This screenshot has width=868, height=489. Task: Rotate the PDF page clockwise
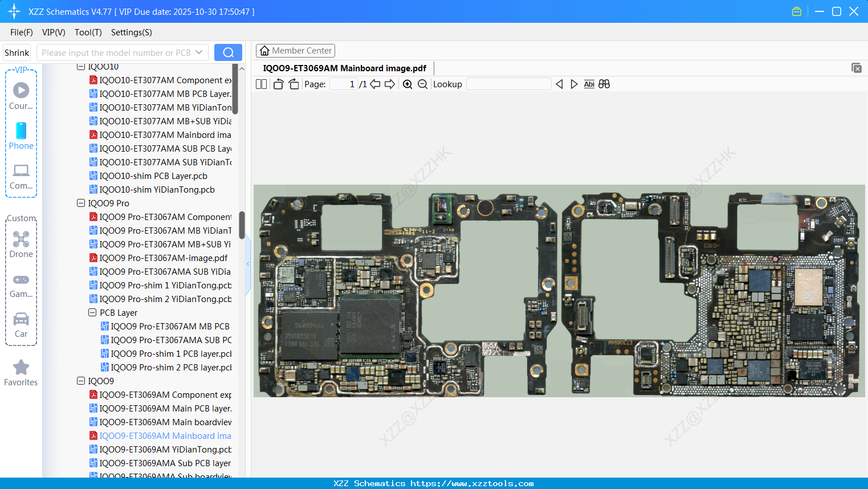tap(294, 84)
